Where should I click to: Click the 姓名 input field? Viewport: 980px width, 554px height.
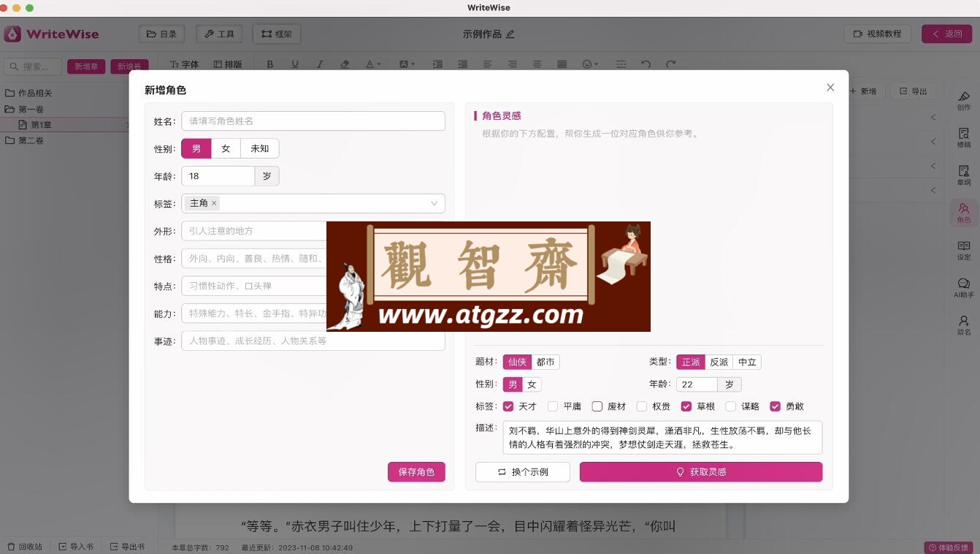[x=313, y=121]
